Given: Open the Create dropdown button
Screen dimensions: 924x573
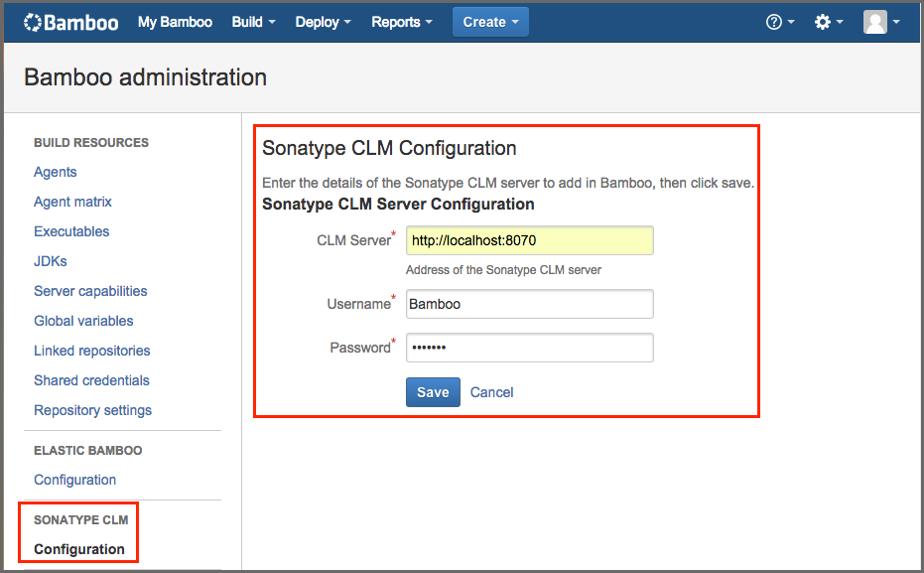Looking at the screenshot, I should tap(490, 23).
